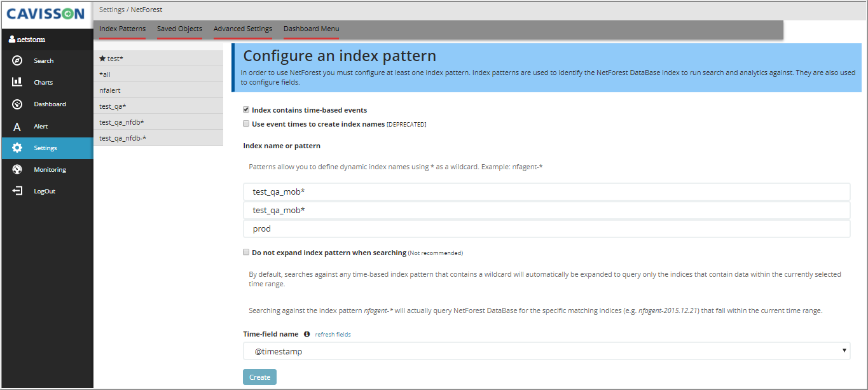Select Dashboard in the sidebar
Viewport: 868px width, 390px height.
coord(50,104)
